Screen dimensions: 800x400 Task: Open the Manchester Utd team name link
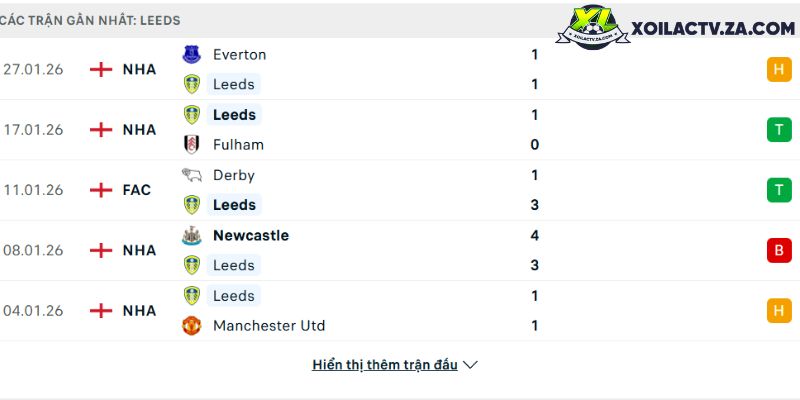pyautogui.click(x=269, y=326)
